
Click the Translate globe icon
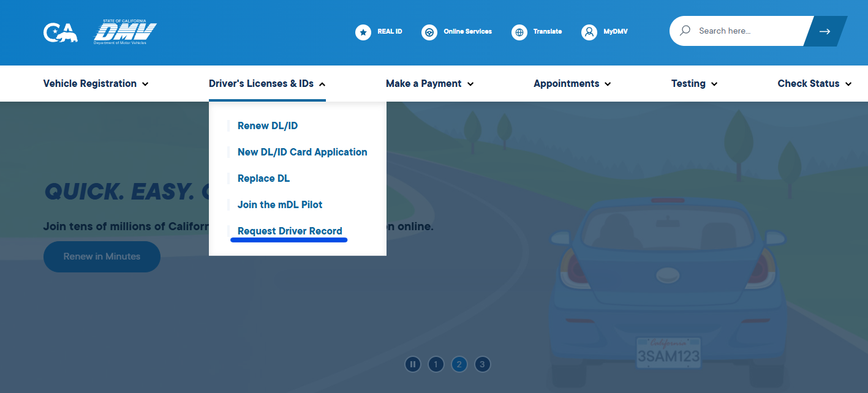(x=519, y=32)
